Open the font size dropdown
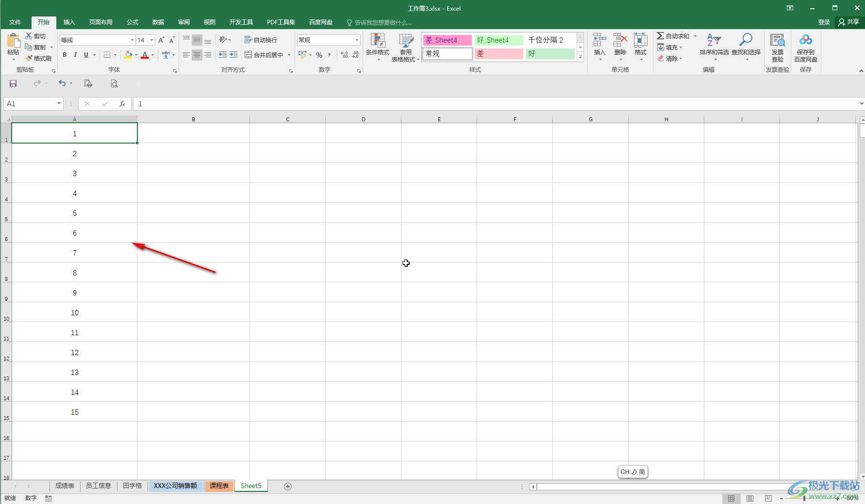The image size is (865, 504). [152, 40]
